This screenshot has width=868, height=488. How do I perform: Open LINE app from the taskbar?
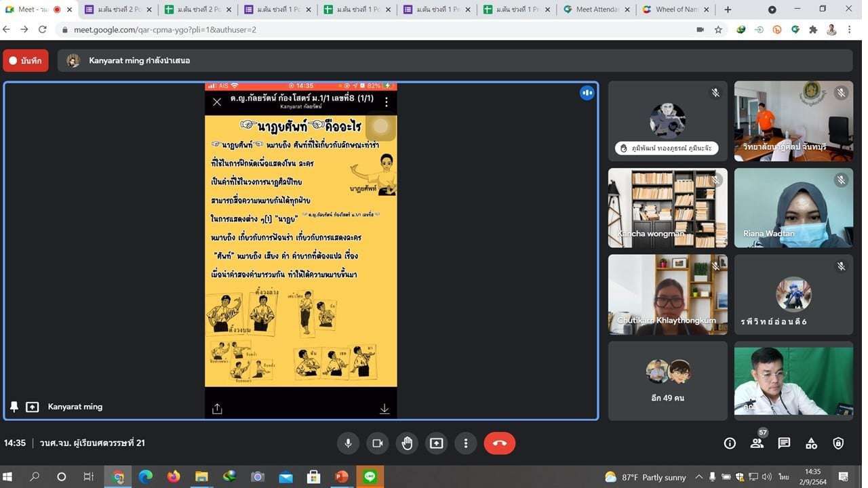(x=370, y=477)
